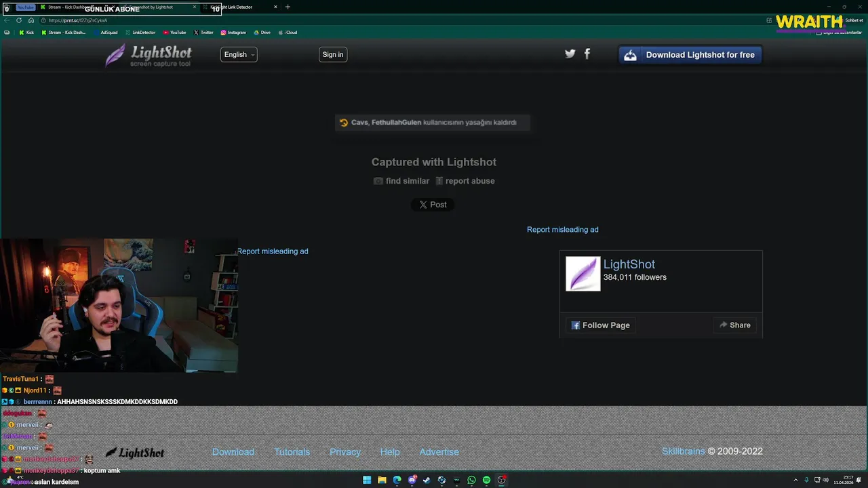Screen dimensions: 868x488
Task: Open Lightshot Facebook page icon
Action: [587, 54]
